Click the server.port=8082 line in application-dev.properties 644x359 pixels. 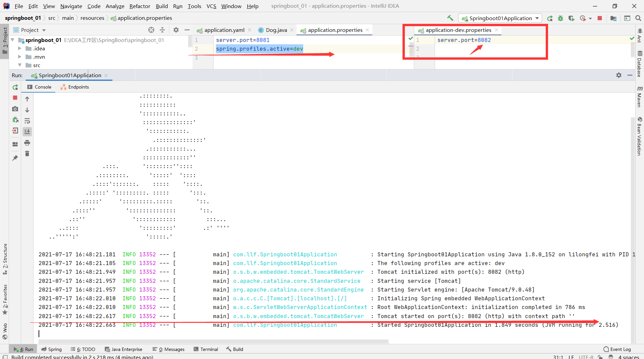pyautogui.click(x=464, y=40)
